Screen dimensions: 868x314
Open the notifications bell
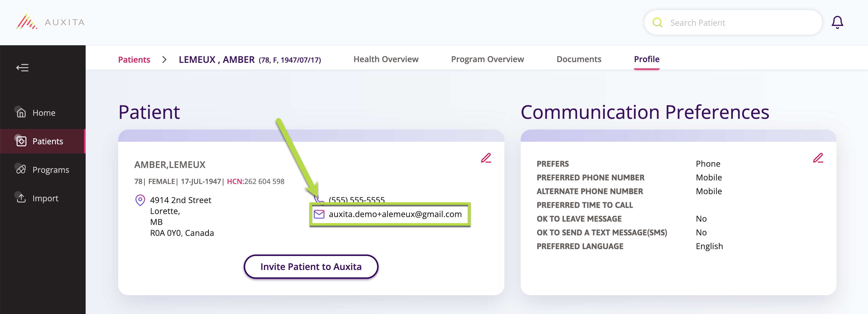click(838, 22)
